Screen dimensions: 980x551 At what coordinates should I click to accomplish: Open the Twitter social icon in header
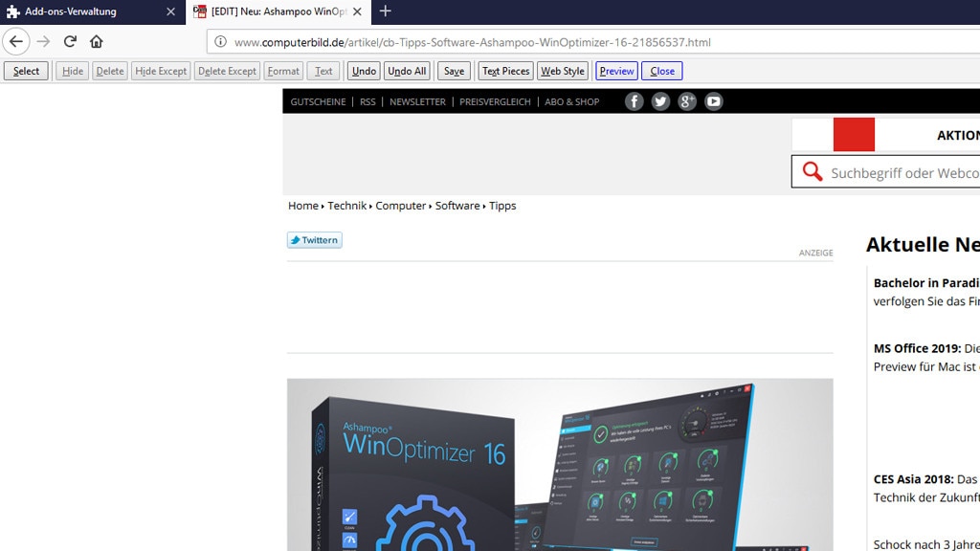click(x=660, y=101)
